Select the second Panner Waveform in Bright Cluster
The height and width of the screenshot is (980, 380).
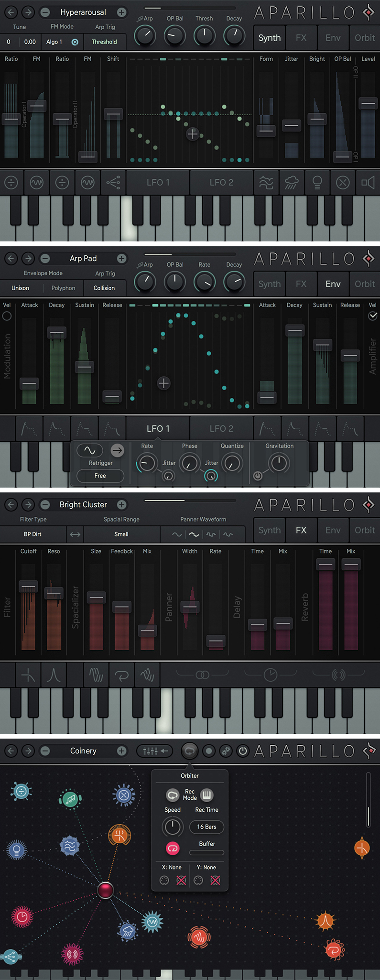[194, 534]
